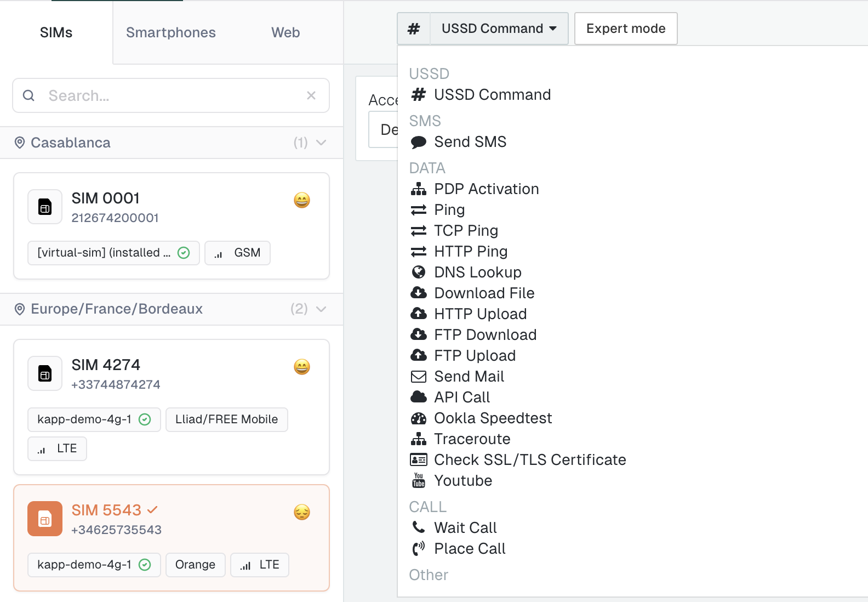Screen dimensions: 868x602
Task: Choose Send SMS in the dropdown
Action: coord(470,142)
